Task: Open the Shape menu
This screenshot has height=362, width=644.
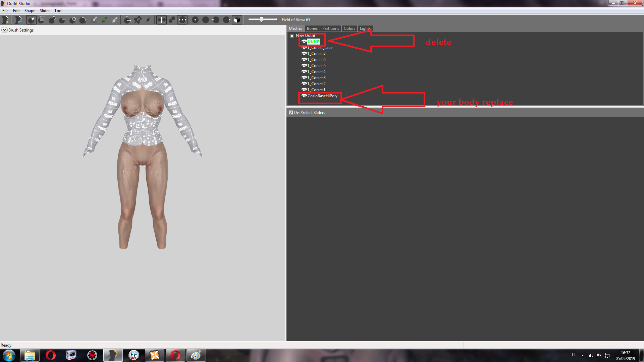Action: [x=30, y=11]
